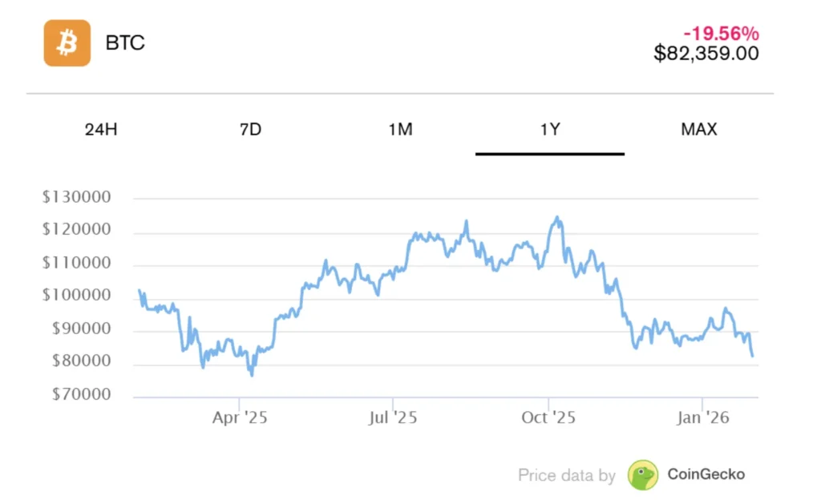Click the $82,359.00 price label
The height and width of the screenshot is (504, 821).
pyautogui.click(x=707, y=54)
